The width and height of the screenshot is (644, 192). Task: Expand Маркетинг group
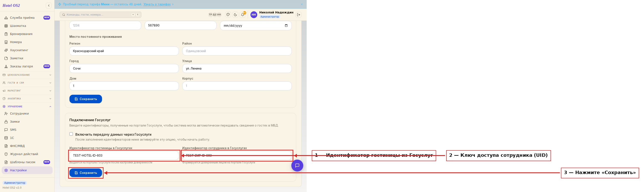click(x=27, y=91)
